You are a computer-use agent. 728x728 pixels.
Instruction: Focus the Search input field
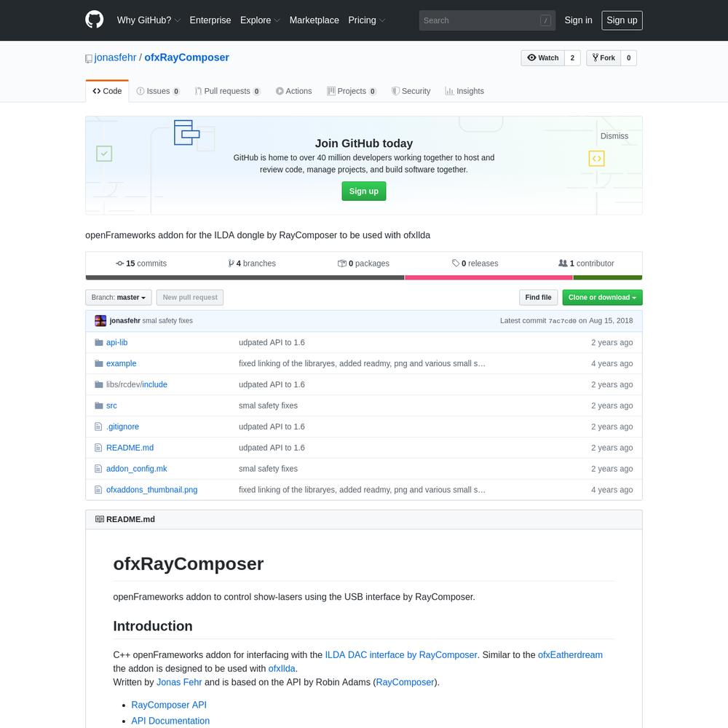click(487, 20)
